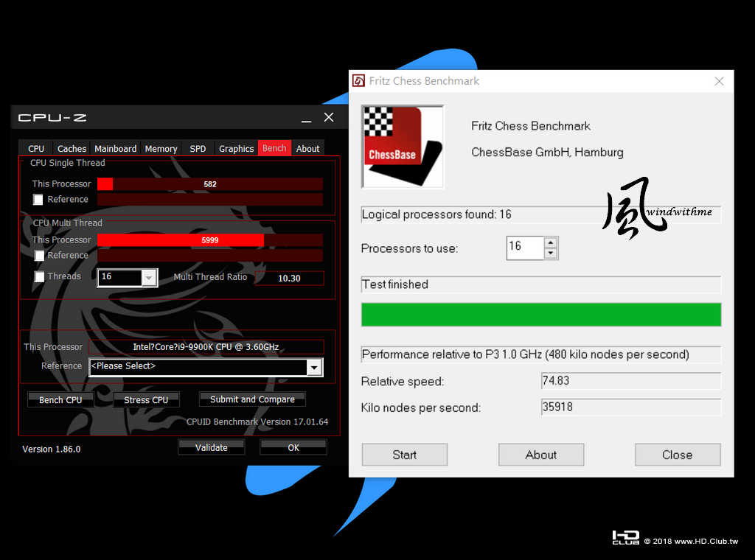
Task: Click the processor name Intel Core i9-9900K field
Action: 206,347
